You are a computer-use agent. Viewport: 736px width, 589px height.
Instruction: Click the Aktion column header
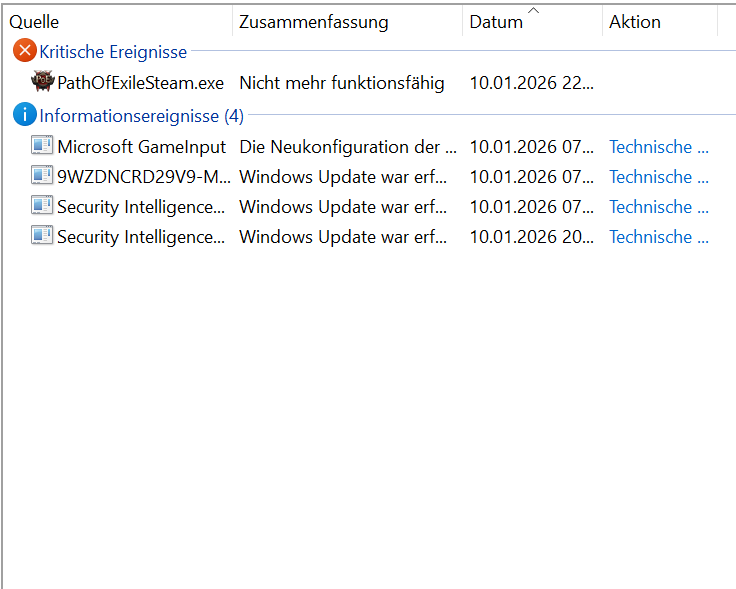click(634, 22)
